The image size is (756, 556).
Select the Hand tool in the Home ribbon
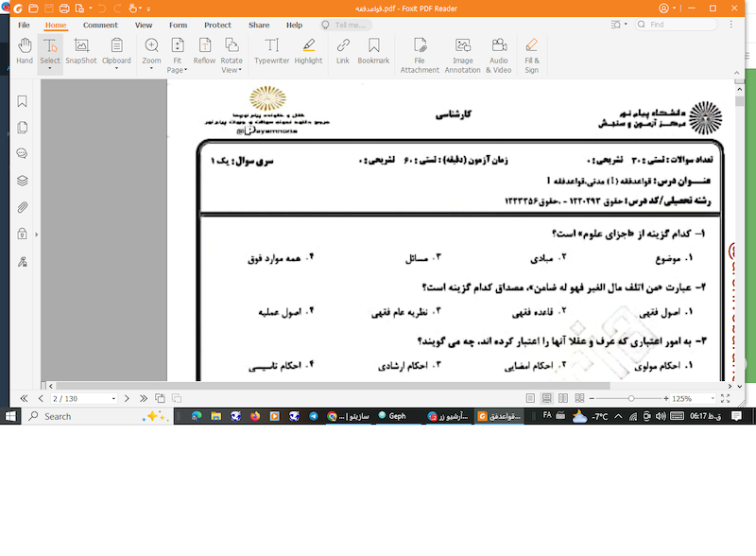(x=25, y=51)
